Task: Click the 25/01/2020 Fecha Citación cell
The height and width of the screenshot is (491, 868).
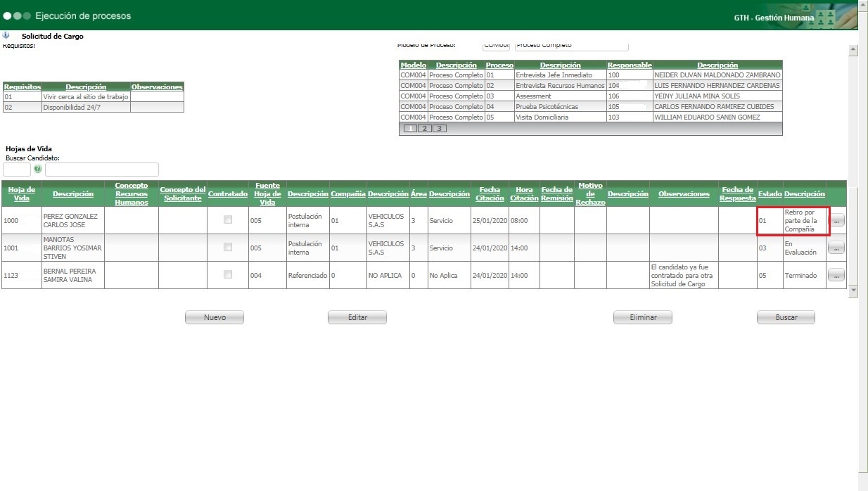Action: click(x=490, y=220)
